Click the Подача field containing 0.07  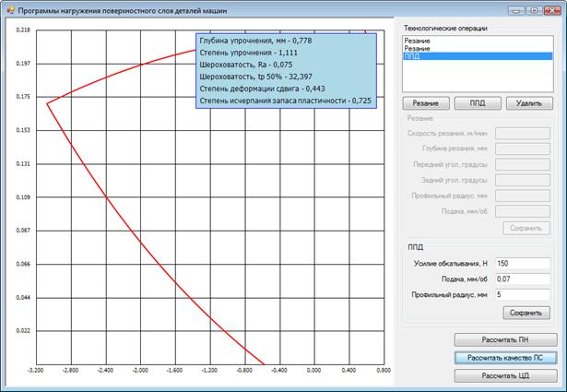(522, 279)
